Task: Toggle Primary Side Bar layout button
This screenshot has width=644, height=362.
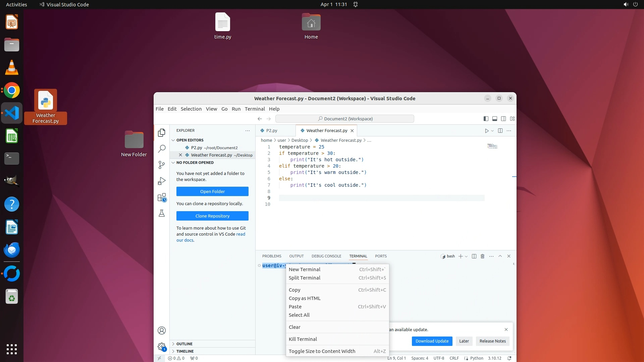Action: point(486,119)
